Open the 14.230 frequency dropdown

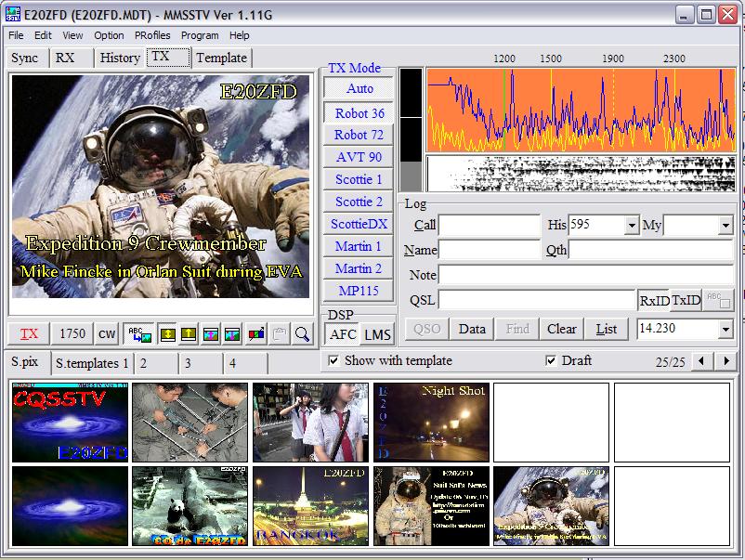725,330
